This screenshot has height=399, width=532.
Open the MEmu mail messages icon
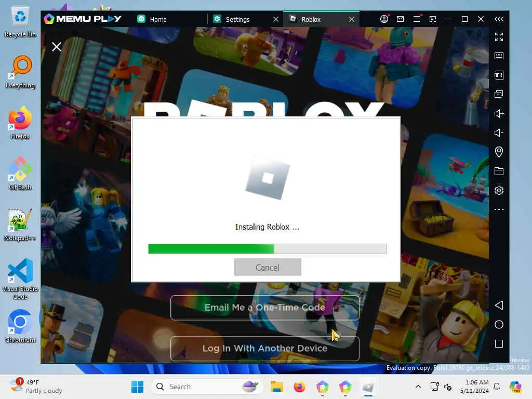click(401, 19)
